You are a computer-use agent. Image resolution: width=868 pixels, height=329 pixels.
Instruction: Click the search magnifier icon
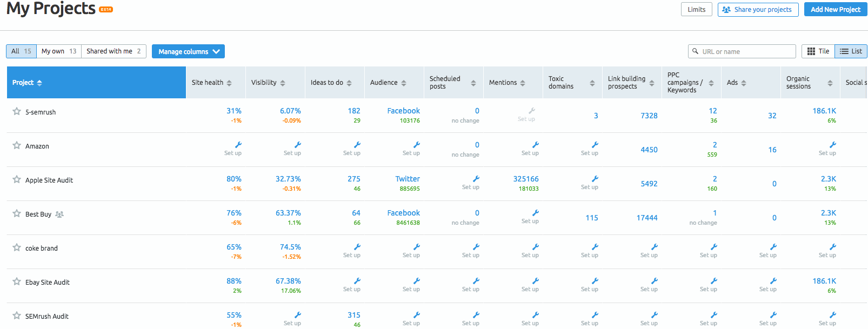pyautogui.click(x=695, y=51)
